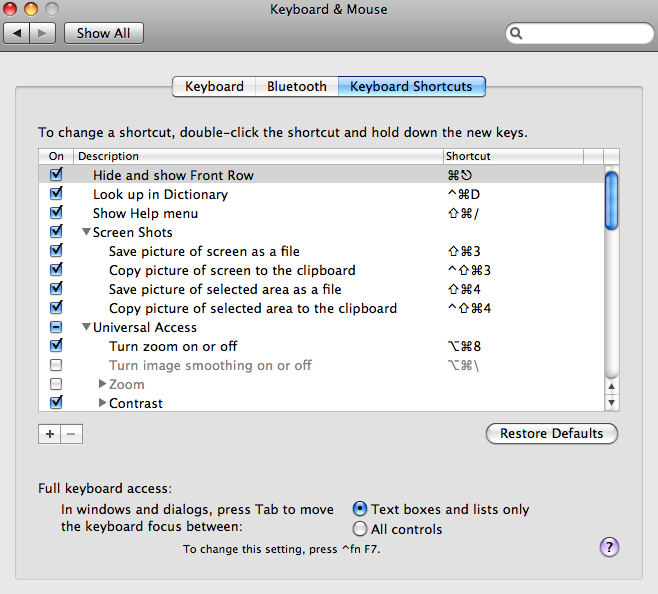Toggle Copy picture of selected area to clipboard checkbox
Viewport: 658px width, 594px height.
tap(56, 307)
